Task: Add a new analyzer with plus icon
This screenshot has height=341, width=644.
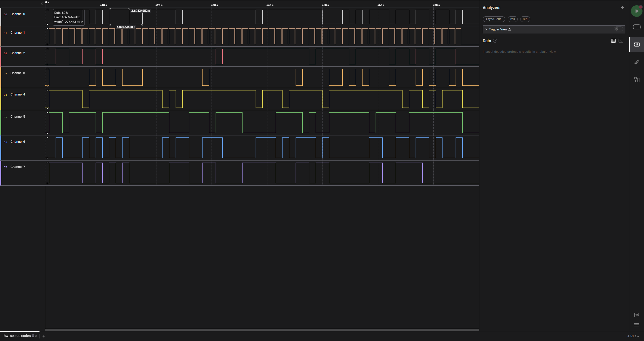Action: coord(622,8)
